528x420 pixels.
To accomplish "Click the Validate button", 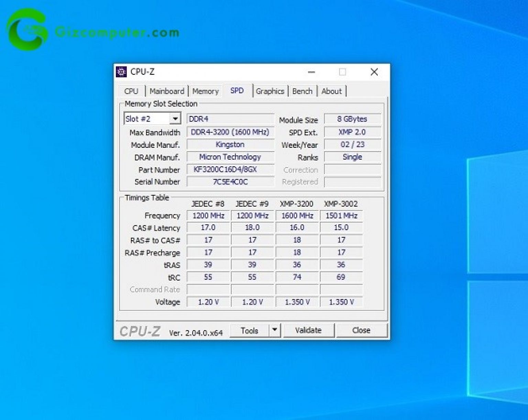I will point(308,330).
